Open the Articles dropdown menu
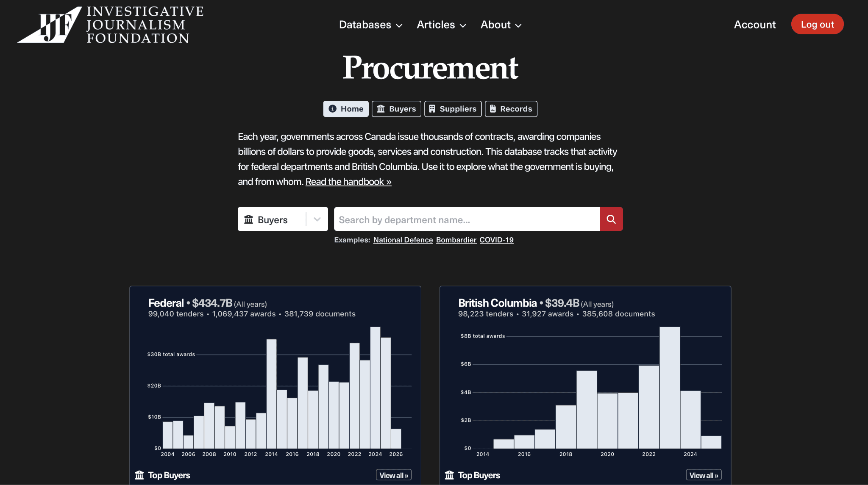The image size is (868, 485). [442, 25]
